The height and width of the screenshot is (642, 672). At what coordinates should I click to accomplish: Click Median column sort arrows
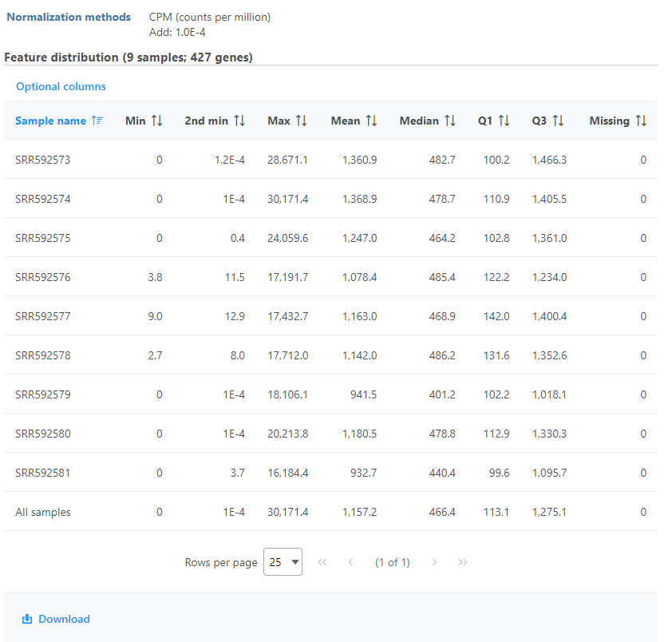(x=450, y=121)
